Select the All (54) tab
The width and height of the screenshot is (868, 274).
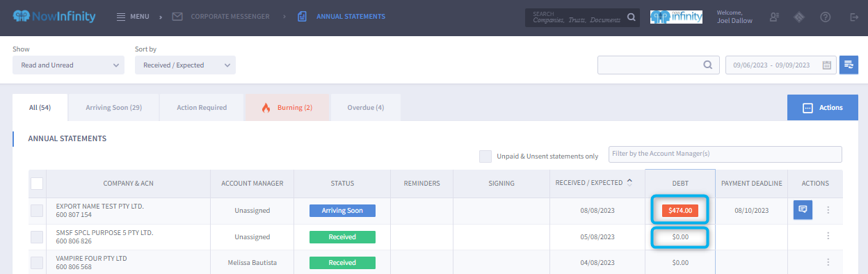pos(40,108)
